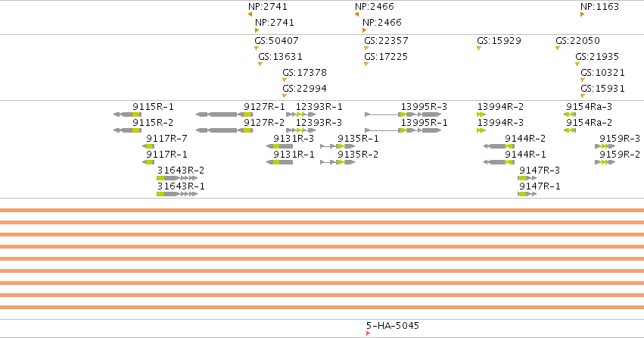
Task: Click the right-pointing NP:2741 insertion marker
Action: [x=257, y=30]
